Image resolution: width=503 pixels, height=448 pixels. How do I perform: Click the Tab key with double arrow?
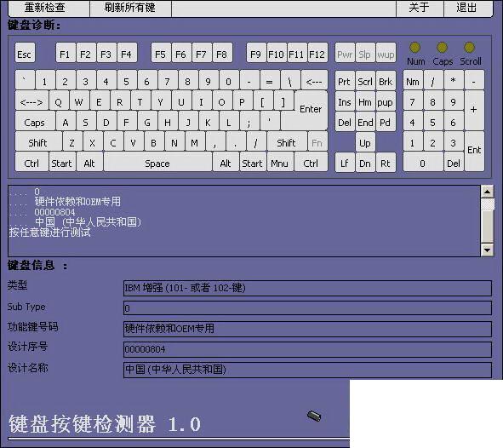click(x=31, y=101)
